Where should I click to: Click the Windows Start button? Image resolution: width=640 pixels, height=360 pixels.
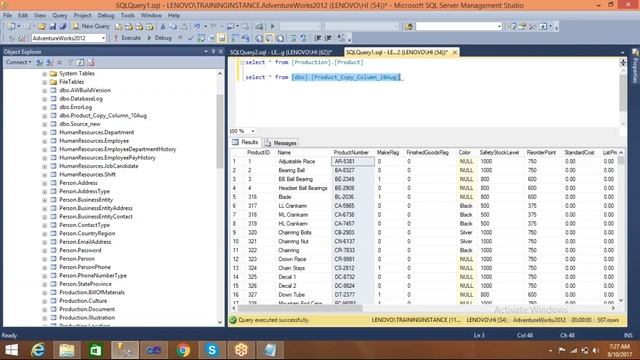click(11, 350)
